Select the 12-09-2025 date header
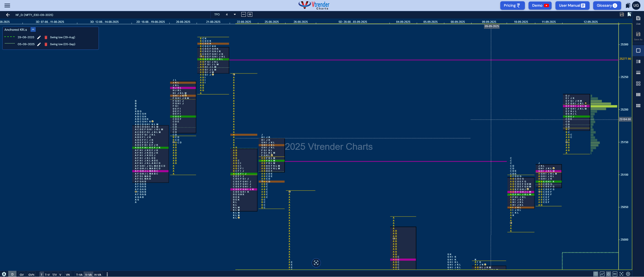644x277 pixels. pyautogui.click(x=590, y=22)
